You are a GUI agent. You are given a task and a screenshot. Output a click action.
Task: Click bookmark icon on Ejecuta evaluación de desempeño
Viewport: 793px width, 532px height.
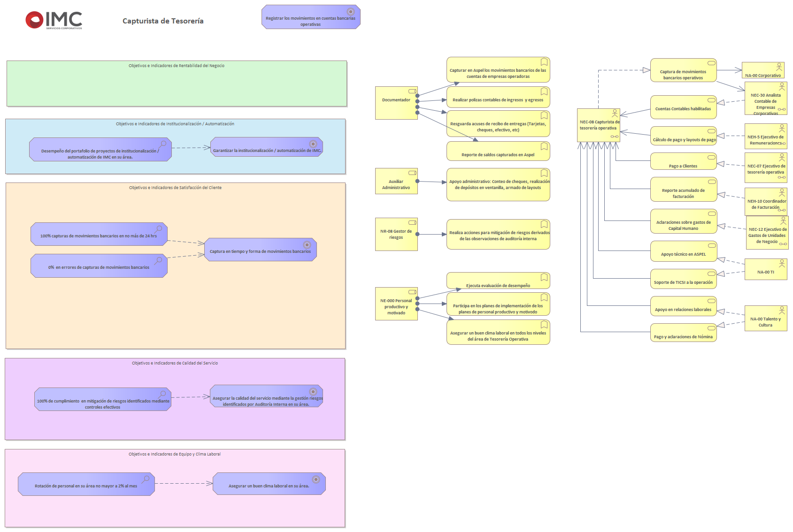tap(544, 277)
